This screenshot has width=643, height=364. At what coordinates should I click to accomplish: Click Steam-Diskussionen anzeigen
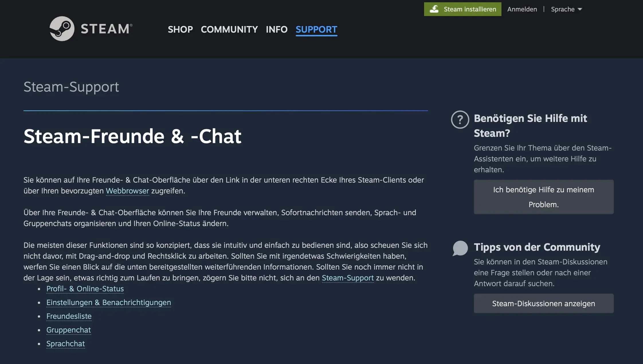(x=543, y=303)
